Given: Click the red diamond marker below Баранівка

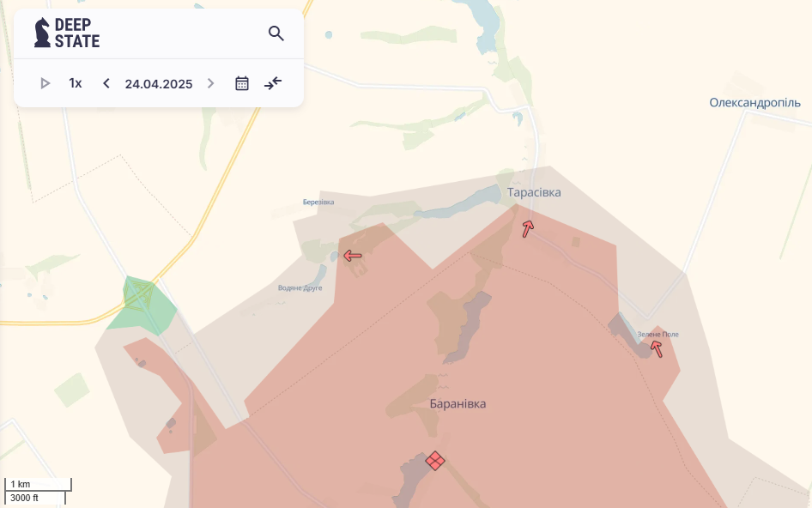Looking at the screenshot, I should point(435,461).
